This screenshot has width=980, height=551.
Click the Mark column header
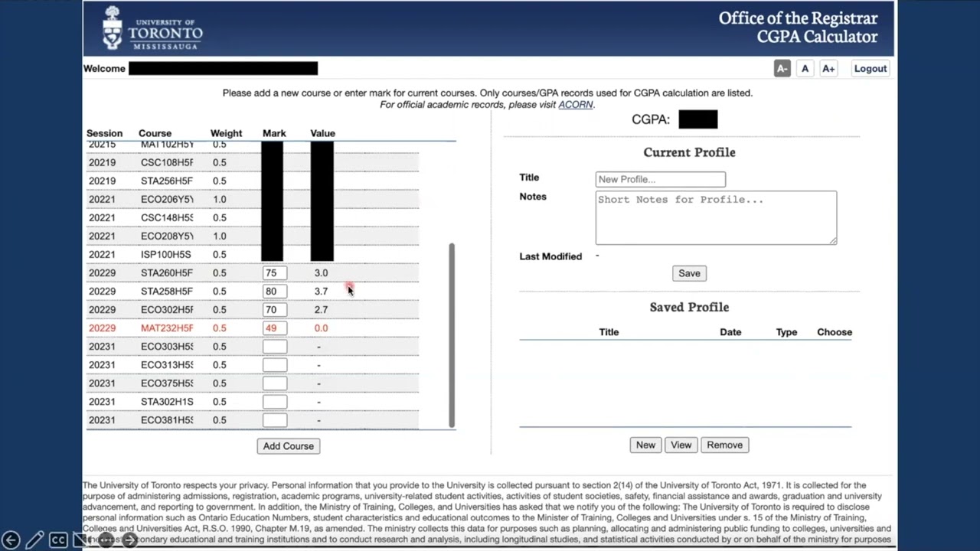274,133
